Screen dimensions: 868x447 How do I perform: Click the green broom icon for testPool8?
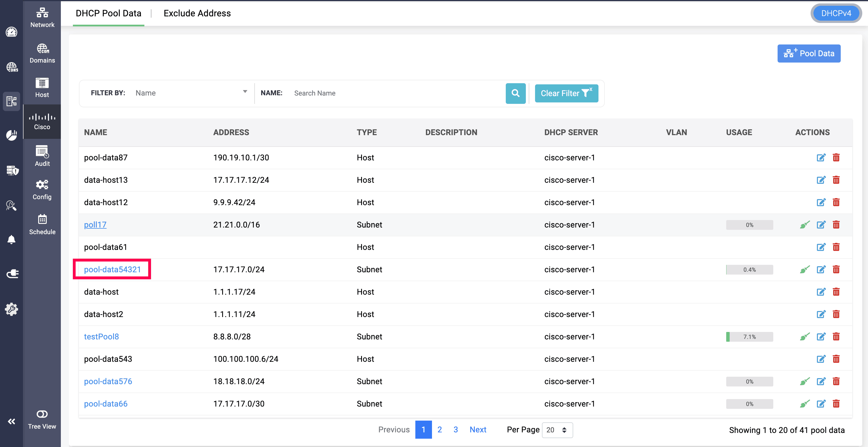tap(805, 337)
